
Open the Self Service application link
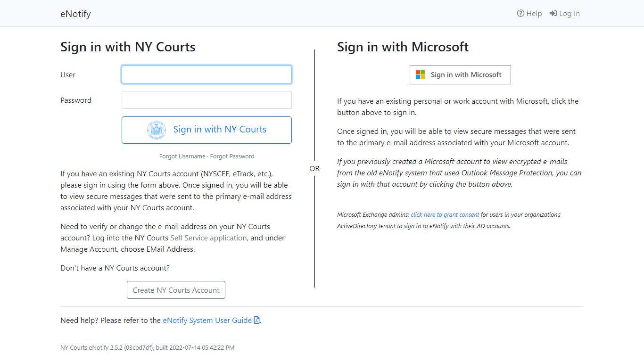pos(208,238)
